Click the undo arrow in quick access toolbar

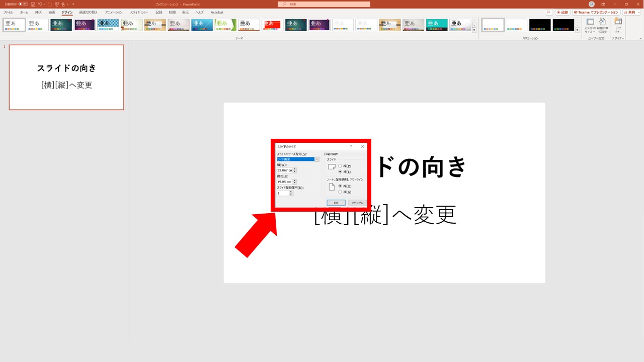click(40, 4)
